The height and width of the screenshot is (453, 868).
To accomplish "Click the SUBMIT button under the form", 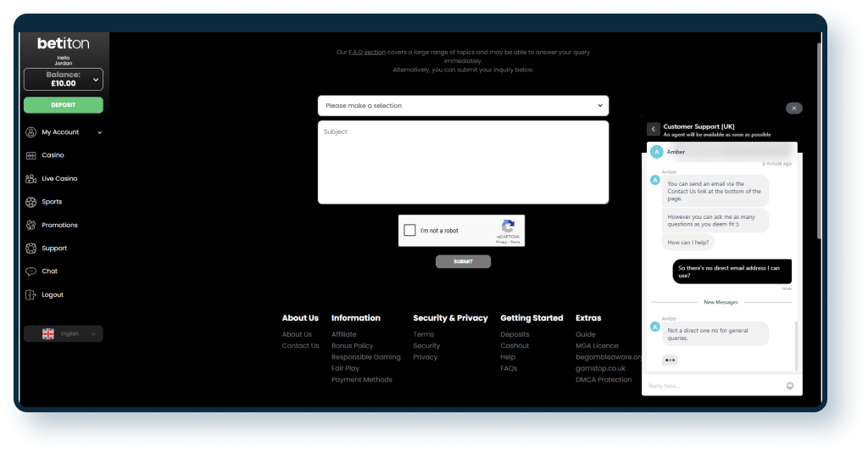I will click(x=463, y=261).
